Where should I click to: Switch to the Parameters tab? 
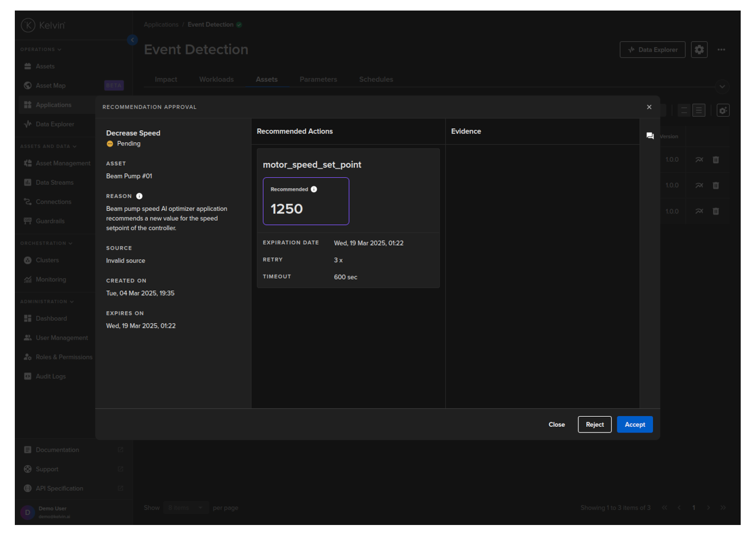(x=318, y=79)
